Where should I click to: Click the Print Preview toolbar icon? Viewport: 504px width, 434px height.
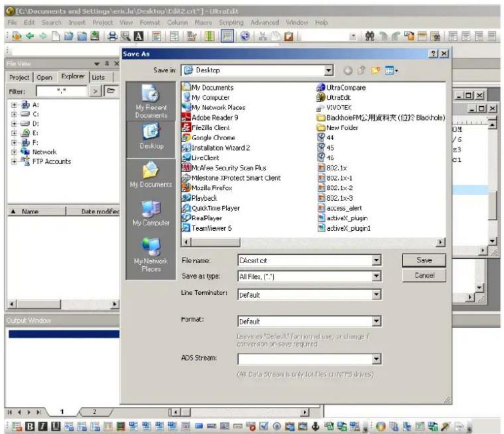point(125,36)
